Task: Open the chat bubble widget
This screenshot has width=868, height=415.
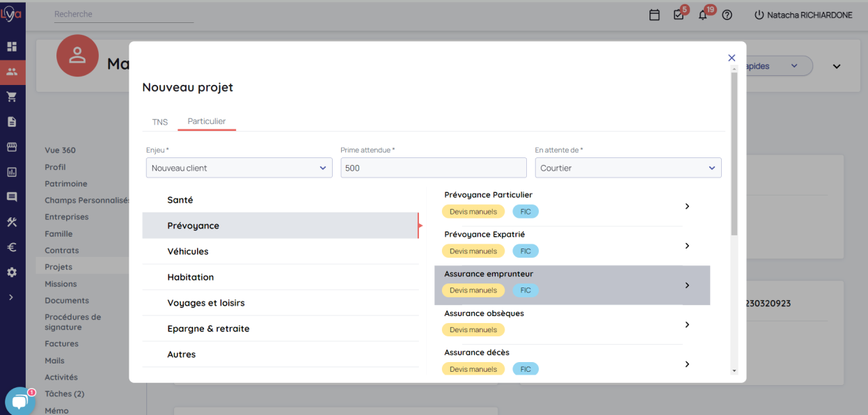Action: 19,401
